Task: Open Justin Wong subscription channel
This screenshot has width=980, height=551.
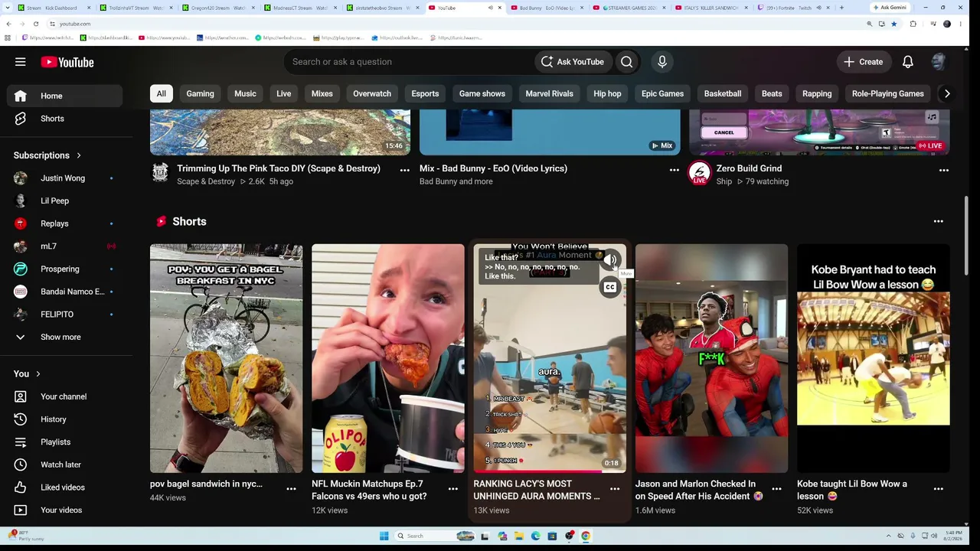Action: click(x=65, y=178)
